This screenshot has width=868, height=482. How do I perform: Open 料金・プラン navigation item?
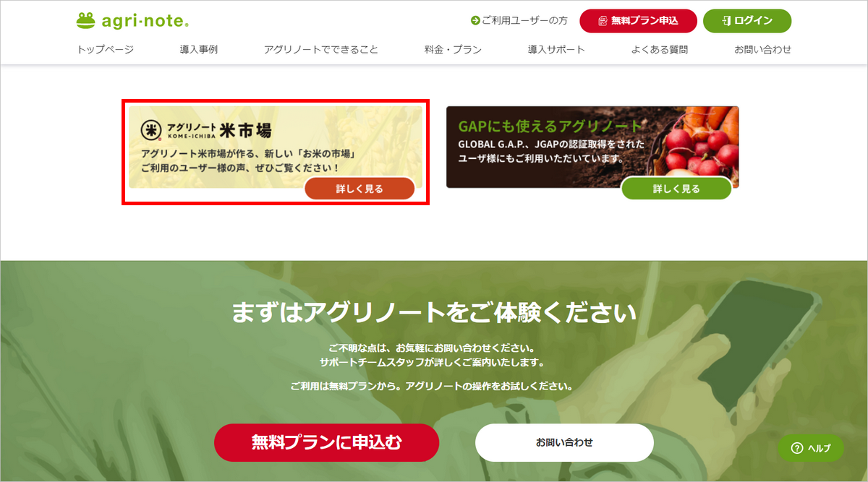point(453,50)
